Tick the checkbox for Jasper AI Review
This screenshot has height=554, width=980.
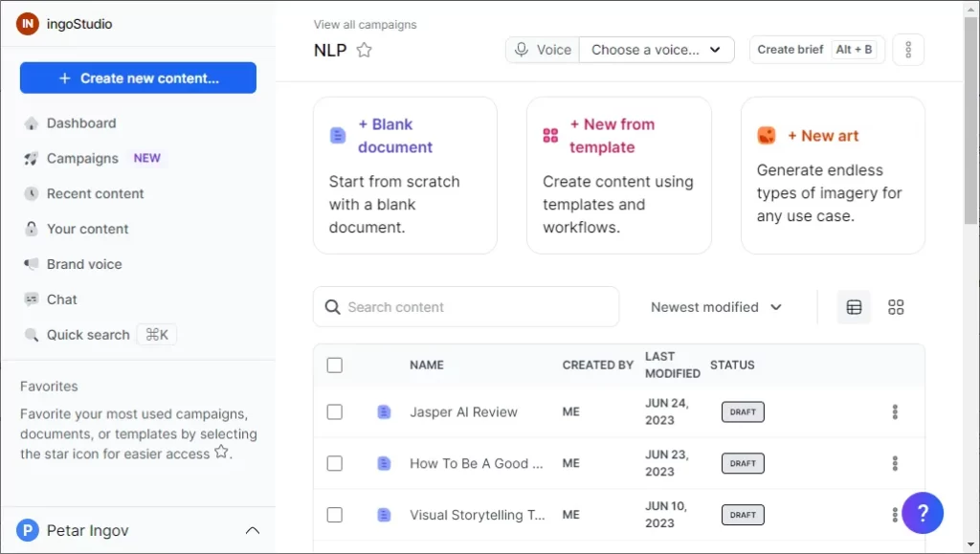click(334, 411)
